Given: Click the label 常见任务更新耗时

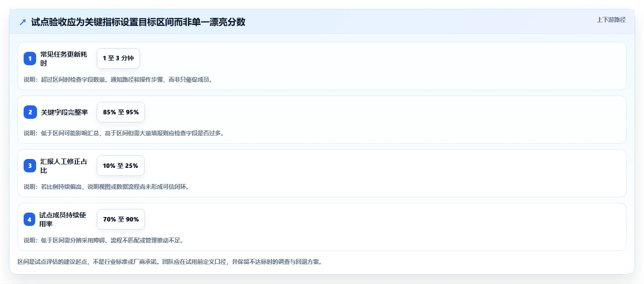Looking at the screenshot, I should [x=64, y=58].
